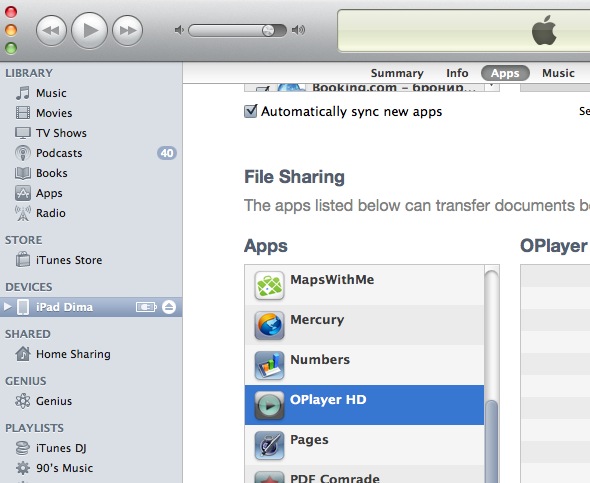Select the TV Shows screen icon

(x=23, y=133)
